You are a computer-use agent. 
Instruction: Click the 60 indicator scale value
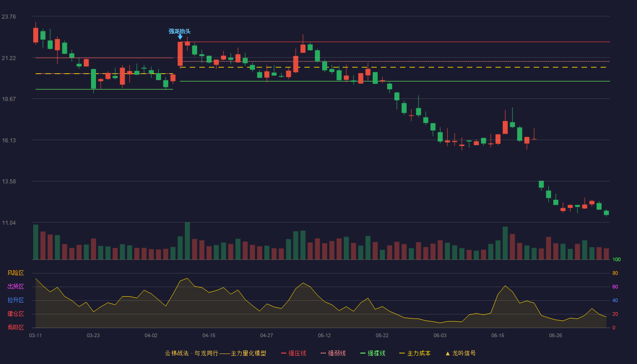click(615, 287)
